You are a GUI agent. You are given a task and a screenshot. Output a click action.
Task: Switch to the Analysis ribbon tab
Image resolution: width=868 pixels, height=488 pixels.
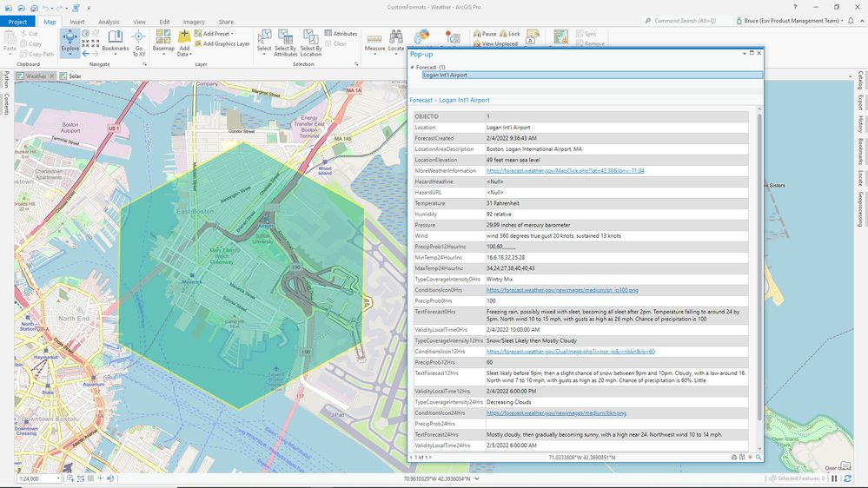pos(109,22)
